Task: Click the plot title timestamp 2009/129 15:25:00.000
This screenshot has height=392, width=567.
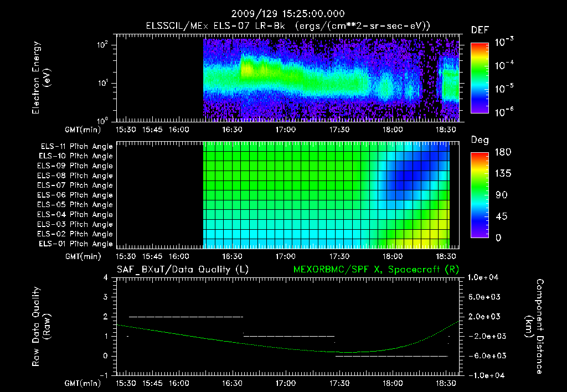Action: click(x=288, y=14)
